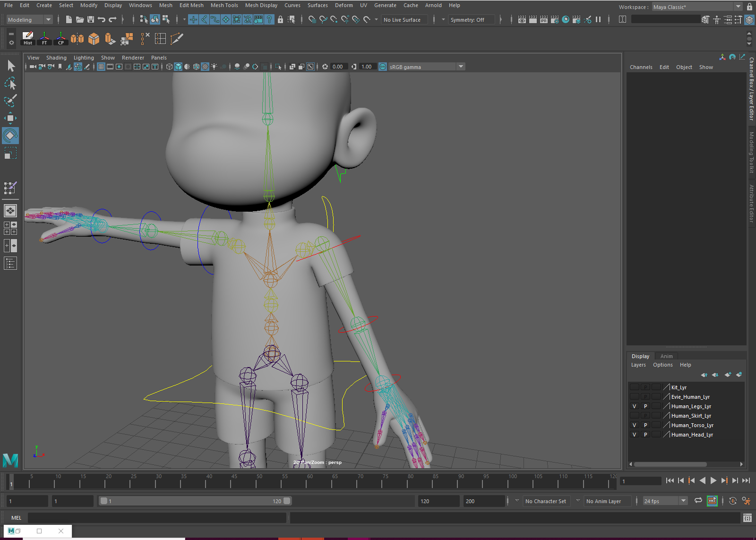The image size is (756, 540).
Task: Open the Arnold menu
Action: 433,5
